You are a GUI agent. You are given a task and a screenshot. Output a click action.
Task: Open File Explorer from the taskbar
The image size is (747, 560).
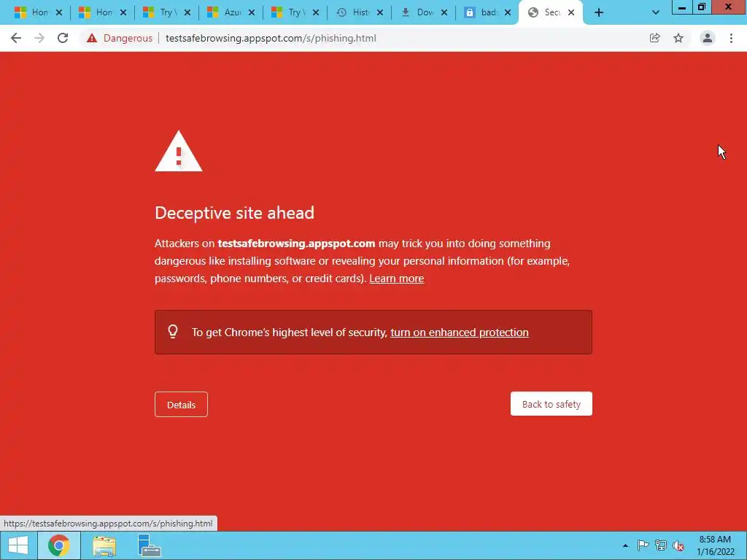(x=104, y=545)
